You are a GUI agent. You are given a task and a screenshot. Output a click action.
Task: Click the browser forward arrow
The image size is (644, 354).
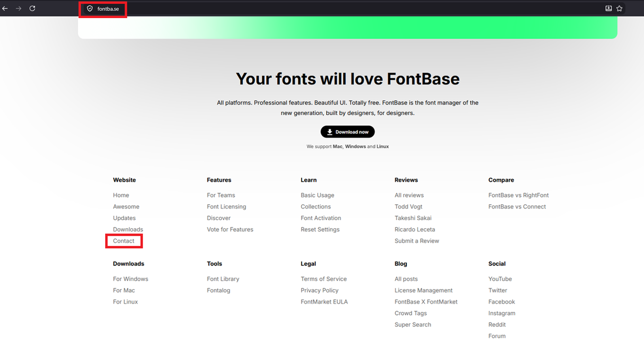[x=19, y=9]
